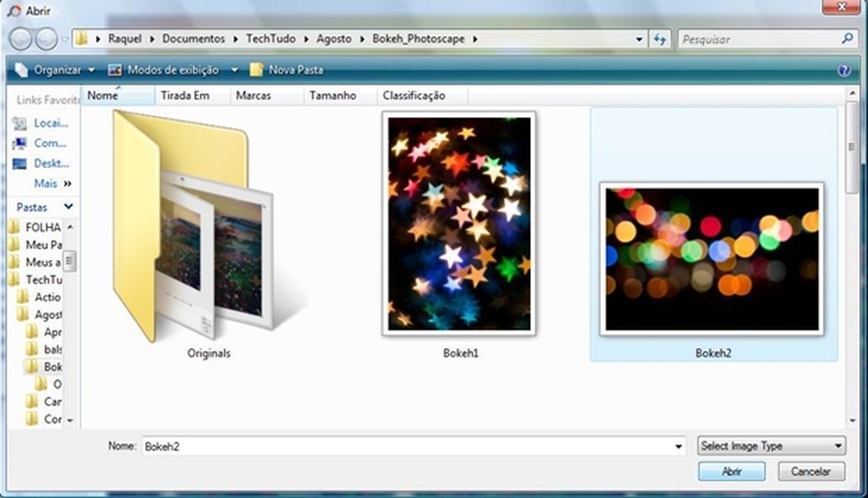Sort by the Classificação column header
Viewport: 868px width, 498px height.
pyautogui.click(x=423, y=95)
